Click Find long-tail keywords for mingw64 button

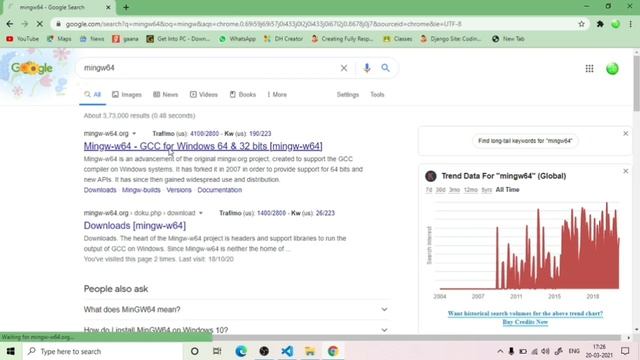click(525, 141)
